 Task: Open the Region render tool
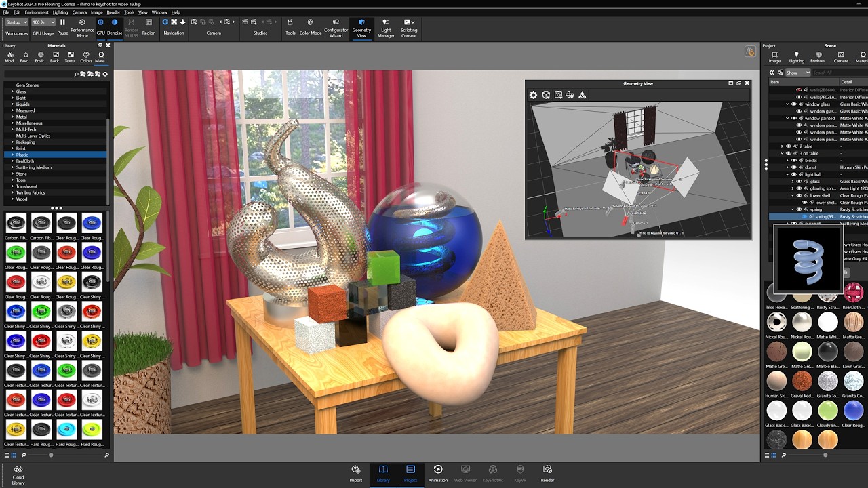tap(149, 27)
